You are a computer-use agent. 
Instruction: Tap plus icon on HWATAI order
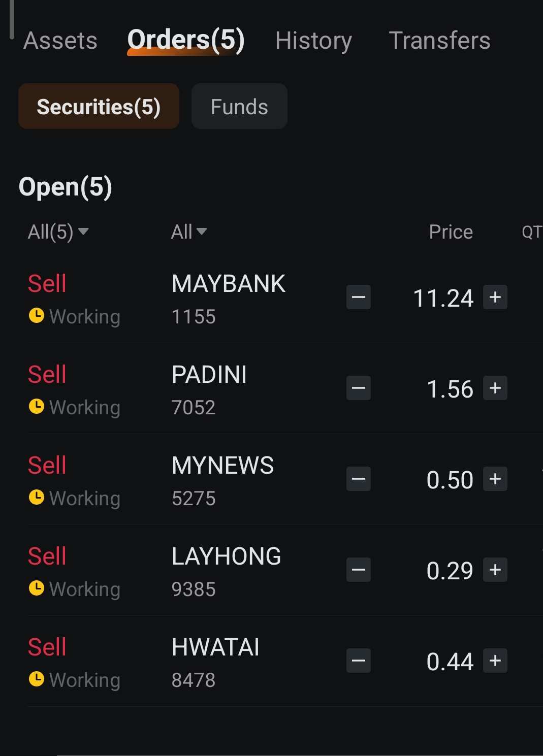495,661
